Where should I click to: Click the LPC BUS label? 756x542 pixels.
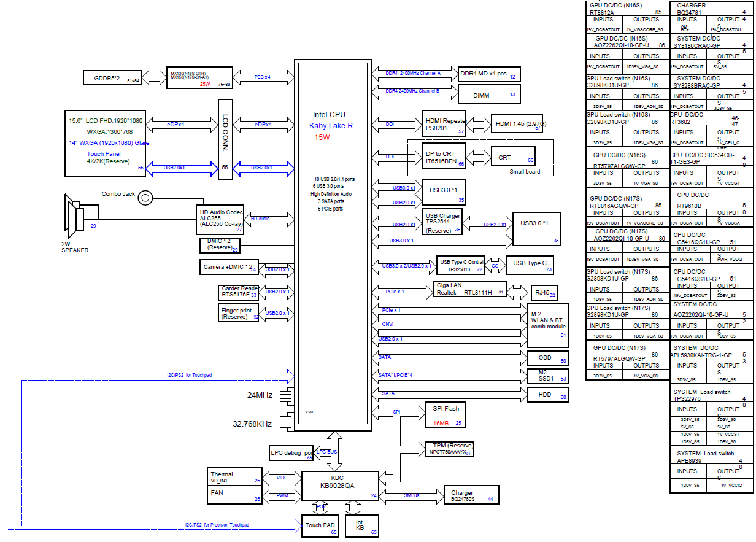click(x=327, y=452)
